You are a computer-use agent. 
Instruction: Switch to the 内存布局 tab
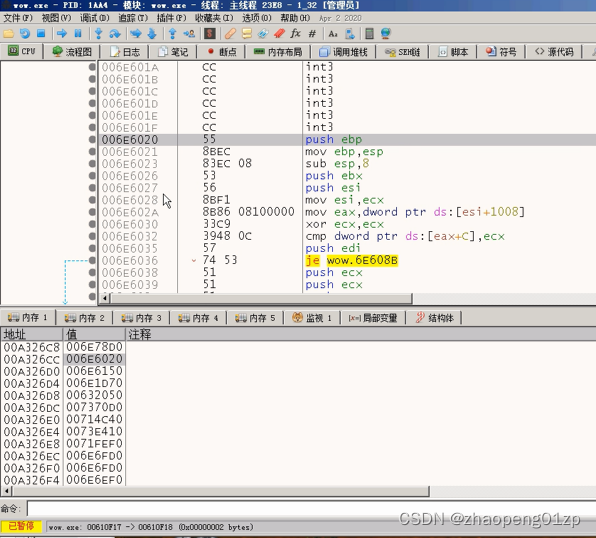click(x=278, y=52)
